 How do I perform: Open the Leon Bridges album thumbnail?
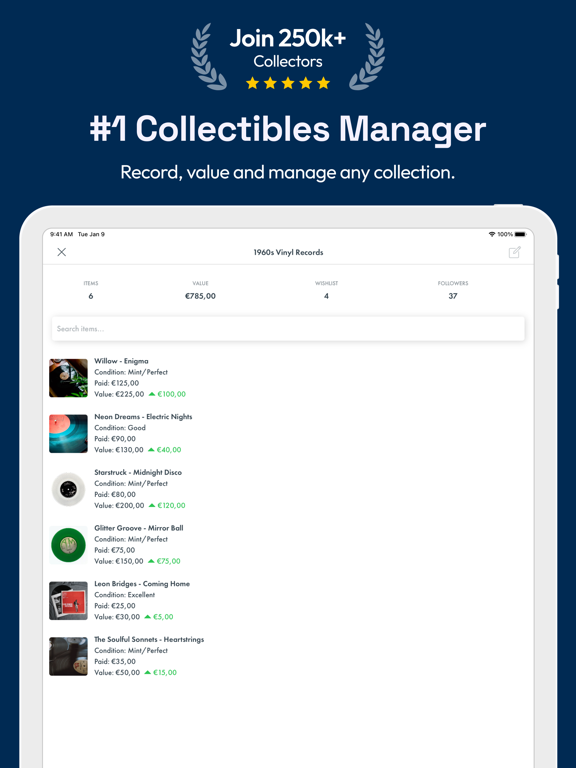click(69, 600)
